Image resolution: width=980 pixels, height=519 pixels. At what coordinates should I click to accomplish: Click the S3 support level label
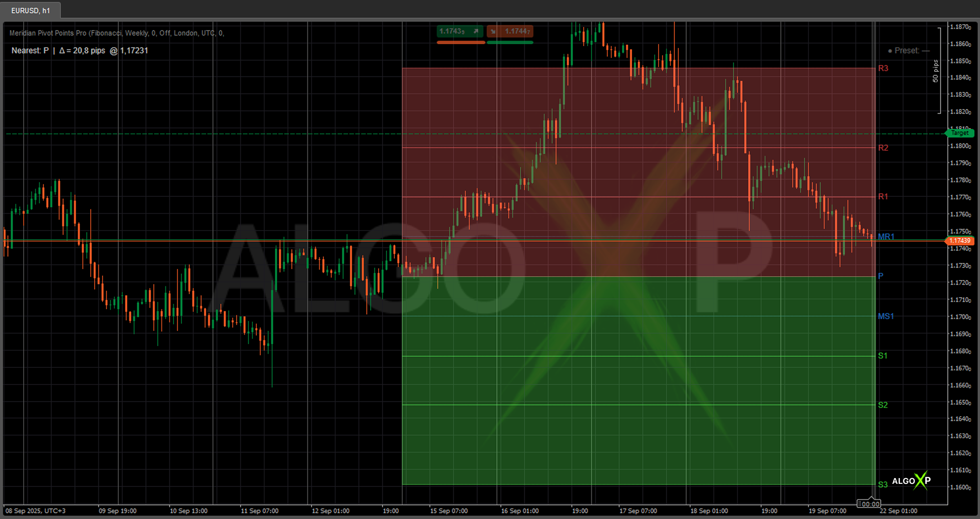(882, 485)
